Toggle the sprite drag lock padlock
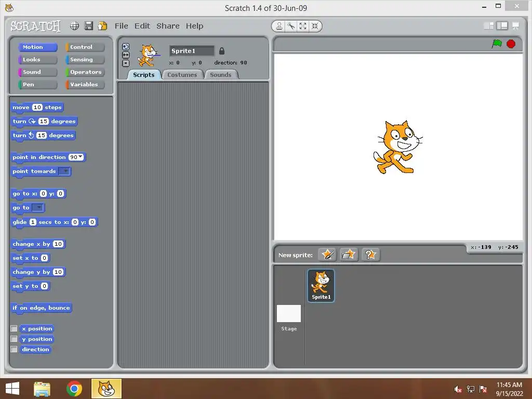This screenshot has width=532, height=399. pyautogui.click(x=221, y=51)
